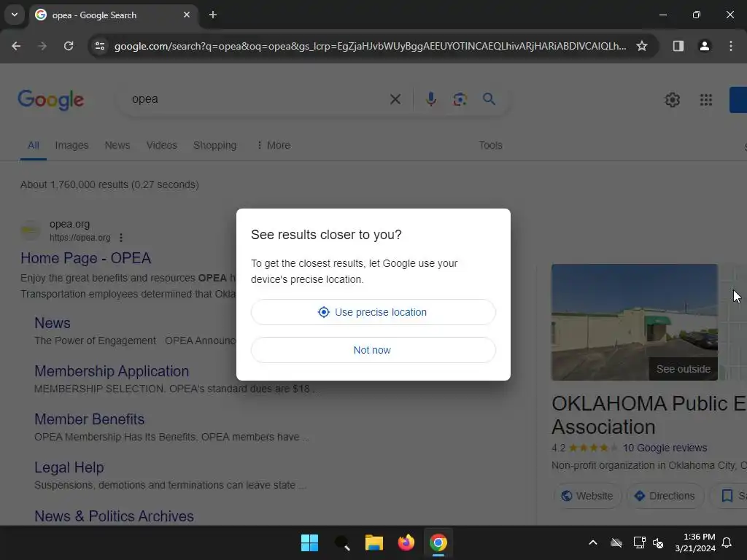Reload the page with refresh icon
Image resolution: width=747 pixels, height=560 pixels.
[x=69, y=46]
